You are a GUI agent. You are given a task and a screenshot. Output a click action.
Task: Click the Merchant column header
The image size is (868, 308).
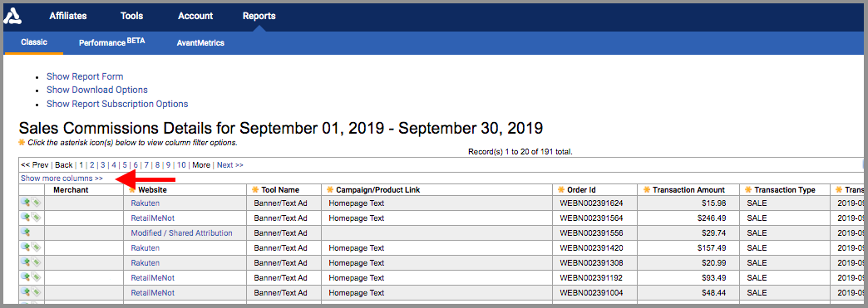click(71, 189)
